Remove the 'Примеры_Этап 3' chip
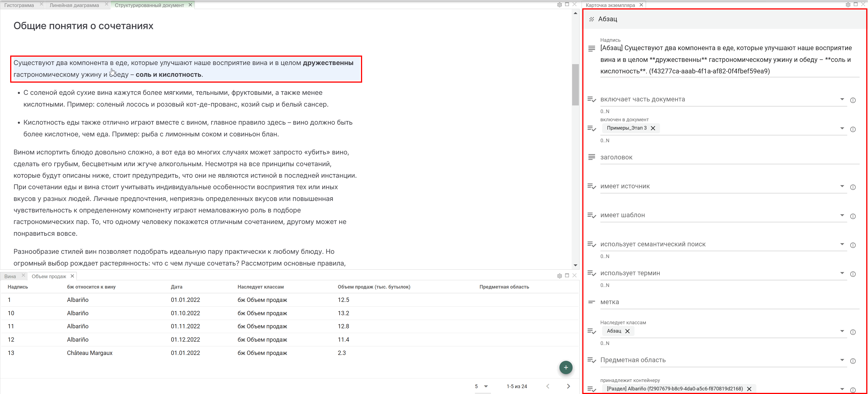 coord(653,128)
